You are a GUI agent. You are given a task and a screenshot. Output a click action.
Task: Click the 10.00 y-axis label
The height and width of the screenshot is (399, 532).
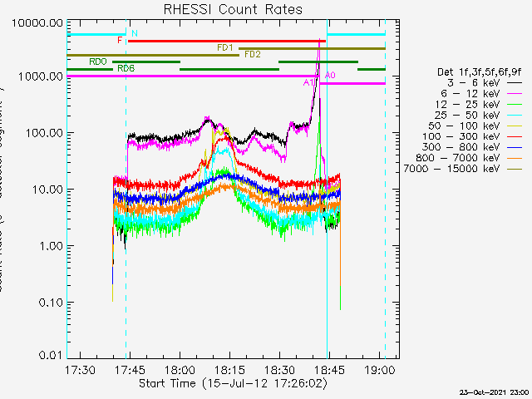click(47, 190)
